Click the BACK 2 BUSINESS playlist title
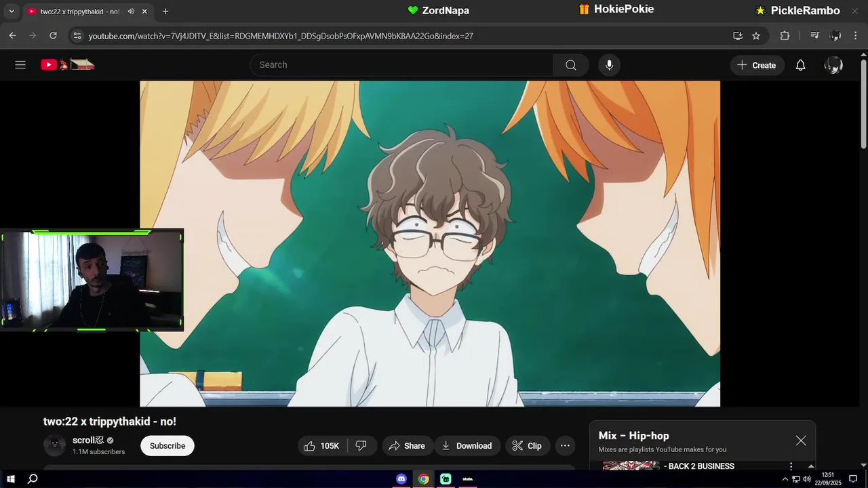 click(698, 466)
